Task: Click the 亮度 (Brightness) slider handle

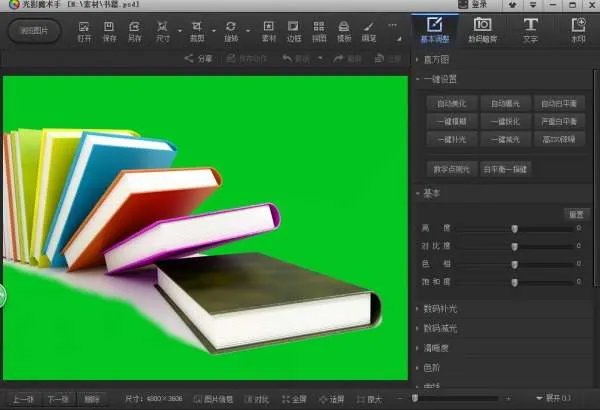Action: tap(515, 229)
